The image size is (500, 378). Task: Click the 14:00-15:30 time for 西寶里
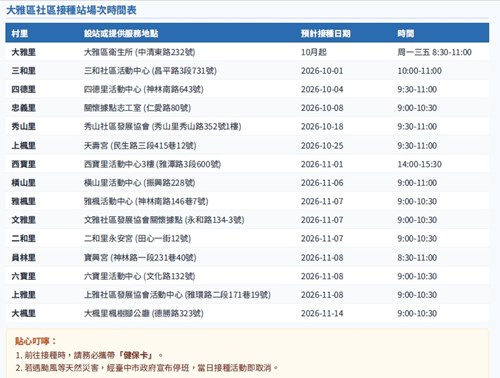pyautogui.click(x=419, y=164)
